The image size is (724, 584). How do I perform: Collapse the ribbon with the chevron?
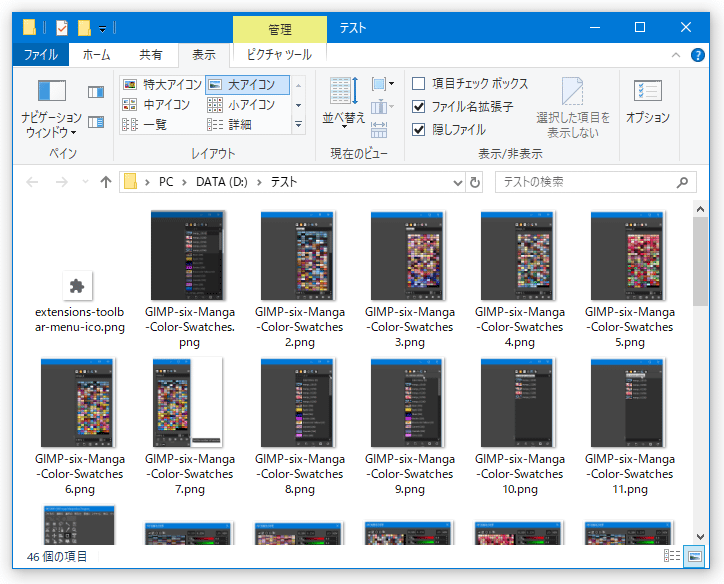676,55
